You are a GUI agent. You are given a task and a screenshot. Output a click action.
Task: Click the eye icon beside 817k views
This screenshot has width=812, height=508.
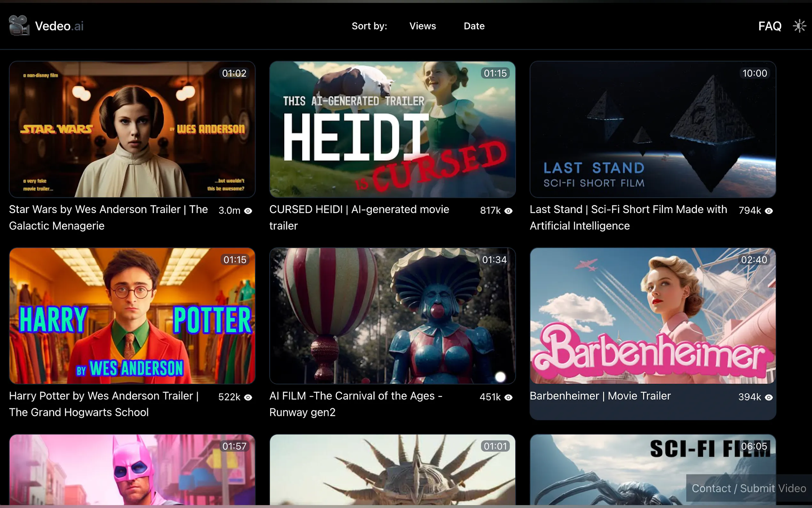[x=509, y=211]
